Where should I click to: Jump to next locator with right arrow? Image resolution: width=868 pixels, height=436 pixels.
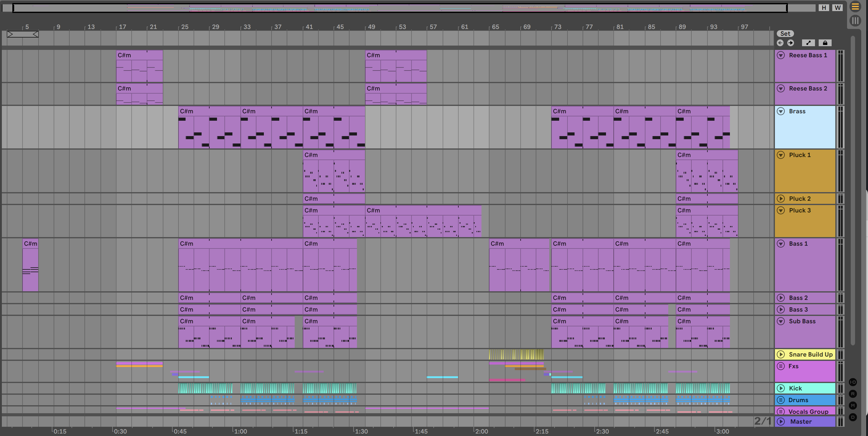791,43
